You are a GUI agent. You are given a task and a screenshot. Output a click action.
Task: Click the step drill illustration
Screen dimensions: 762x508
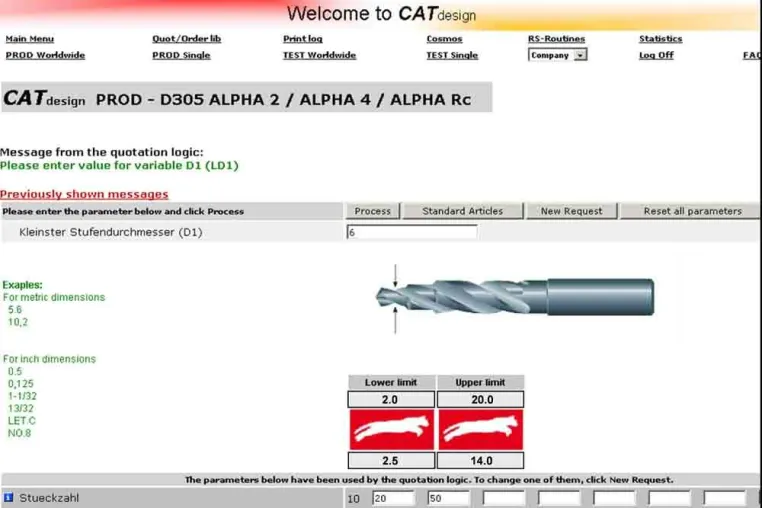[x=515, y=297]
